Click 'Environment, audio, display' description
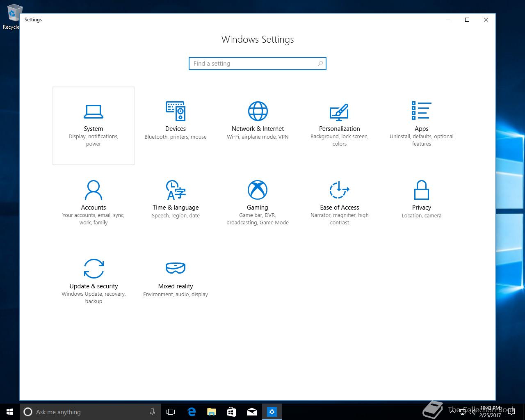Viewport: 525px width, 420px height. point(176,294)
